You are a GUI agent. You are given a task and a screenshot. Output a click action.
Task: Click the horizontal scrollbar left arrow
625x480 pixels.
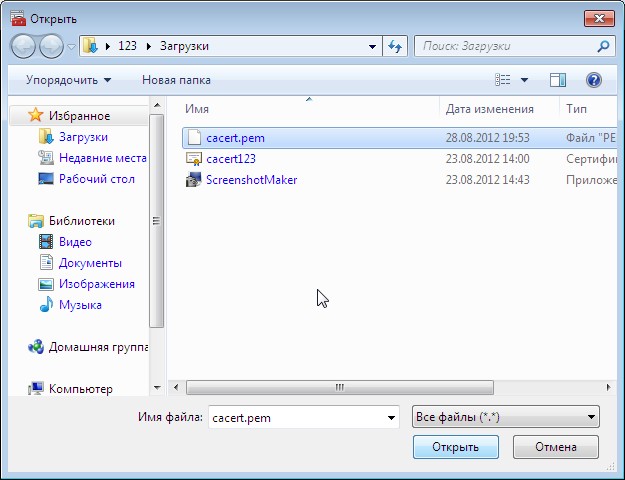point(176,388)
